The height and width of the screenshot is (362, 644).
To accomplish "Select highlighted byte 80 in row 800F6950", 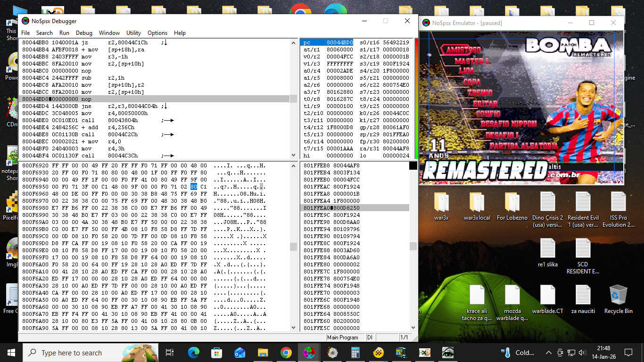I will [194, 187].
